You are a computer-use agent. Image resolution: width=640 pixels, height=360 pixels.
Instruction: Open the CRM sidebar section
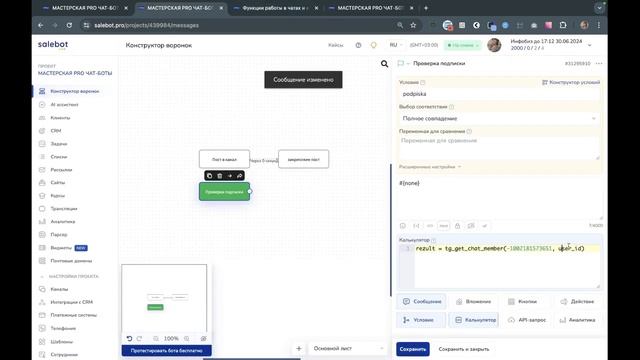coord(56,131)
